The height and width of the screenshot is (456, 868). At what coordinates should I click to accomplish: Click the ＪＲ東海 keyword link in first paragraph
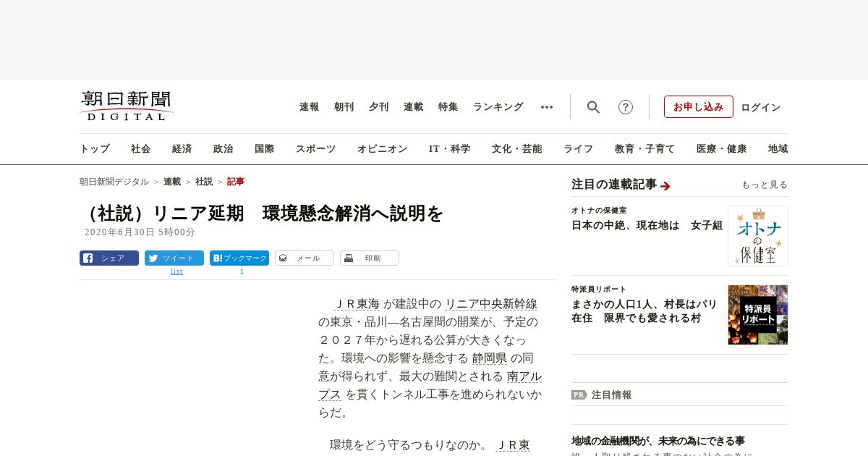click(357, 304)
